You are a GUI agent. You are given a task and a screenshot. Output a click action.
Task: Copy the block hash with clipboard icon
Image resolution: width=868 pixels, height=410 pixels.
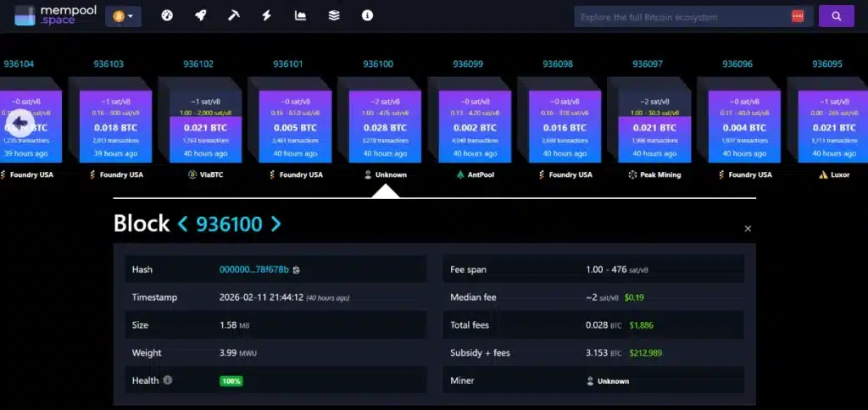[297, 270]
